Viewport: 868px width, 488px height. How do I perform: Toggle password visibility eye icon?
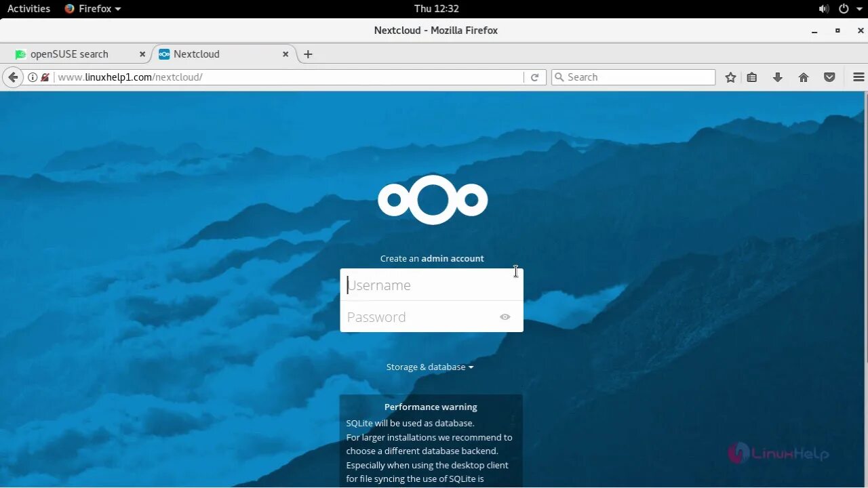(x=505, y=317)
